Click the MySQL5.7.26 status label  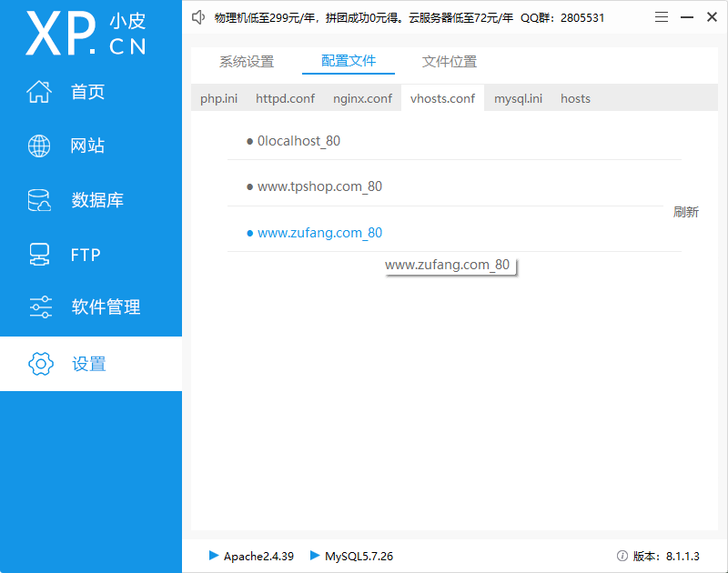(x=359, y=556)
